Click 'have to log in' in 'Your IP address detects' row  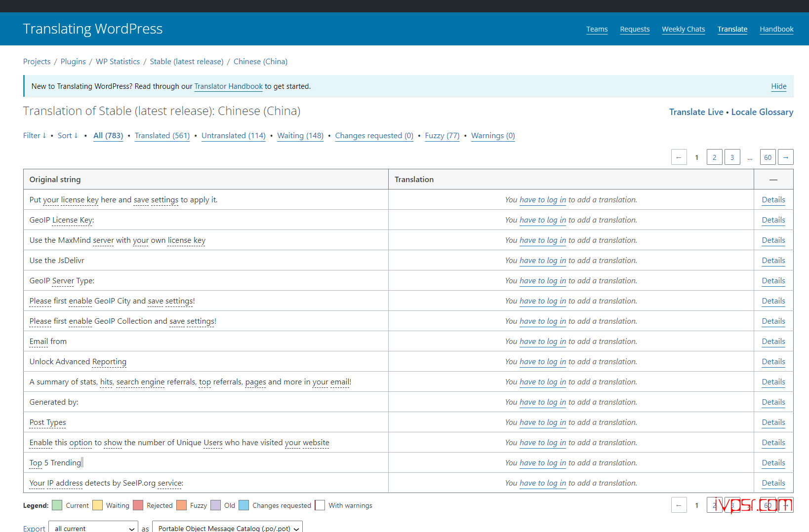543,483
